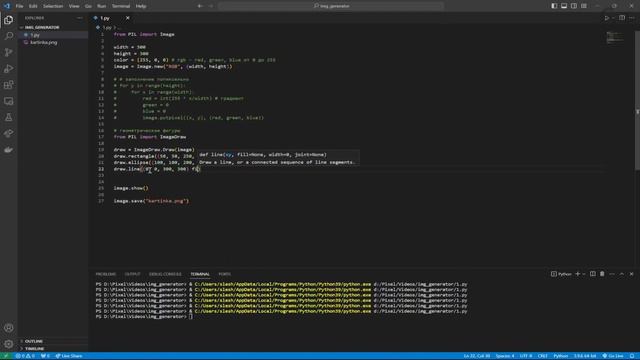The image size is (640, 360).
Task: Change line endings via CRLF status item
Action: (542, 356)
